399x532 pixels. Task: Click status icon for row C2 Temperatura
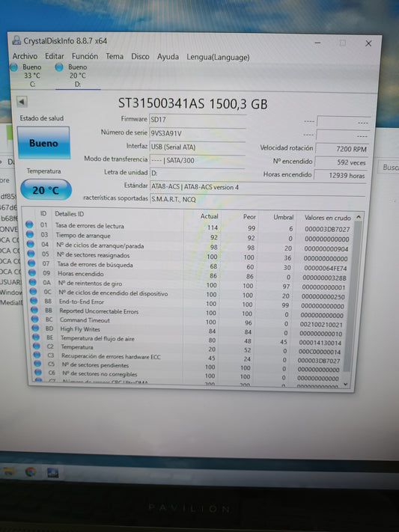pyautogui.click(x=37, y=346)
